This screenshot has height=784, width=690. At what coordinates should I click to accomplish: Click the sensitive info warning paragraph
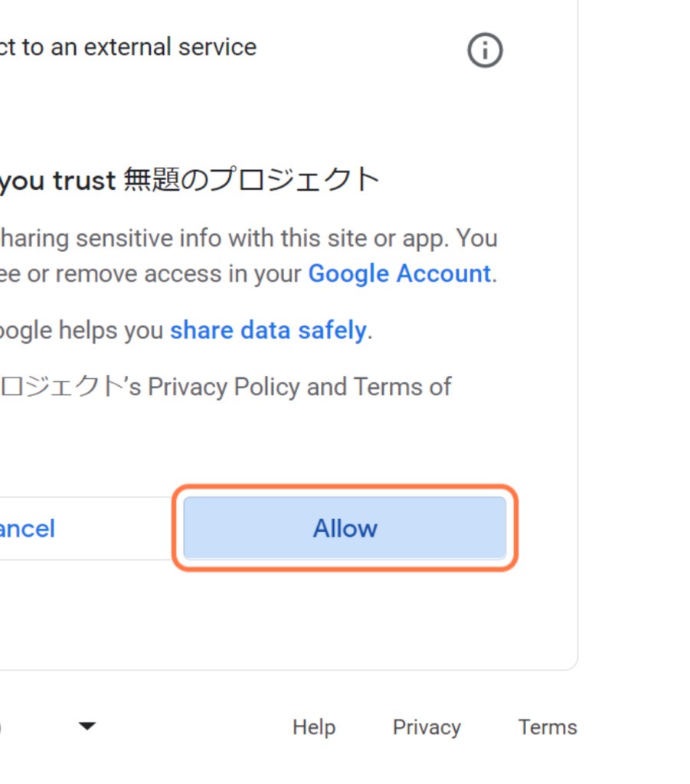[248, 256]
